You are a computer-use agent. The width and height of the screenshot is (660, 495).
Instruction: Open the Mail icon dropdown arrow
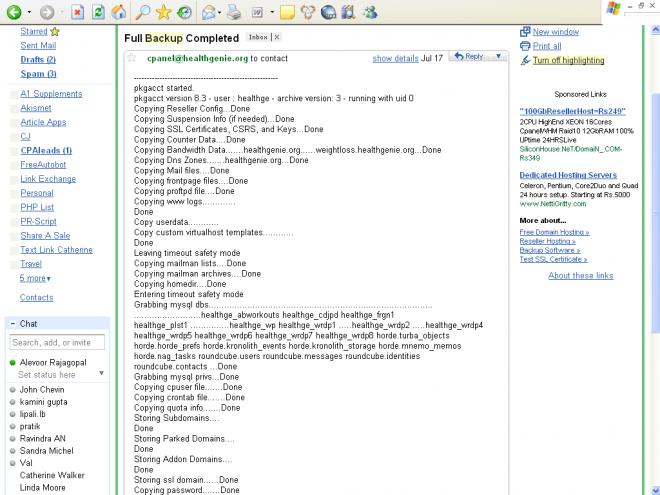click(x=220, y=12)
